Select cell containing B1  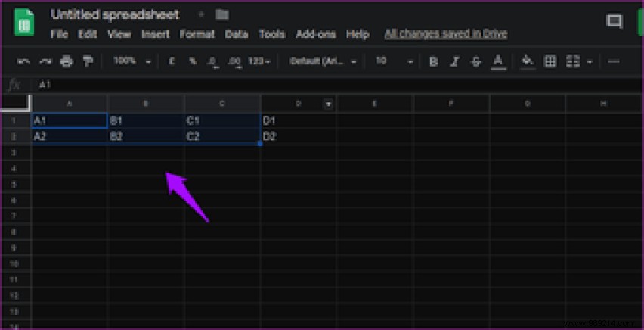pos(146,120)
